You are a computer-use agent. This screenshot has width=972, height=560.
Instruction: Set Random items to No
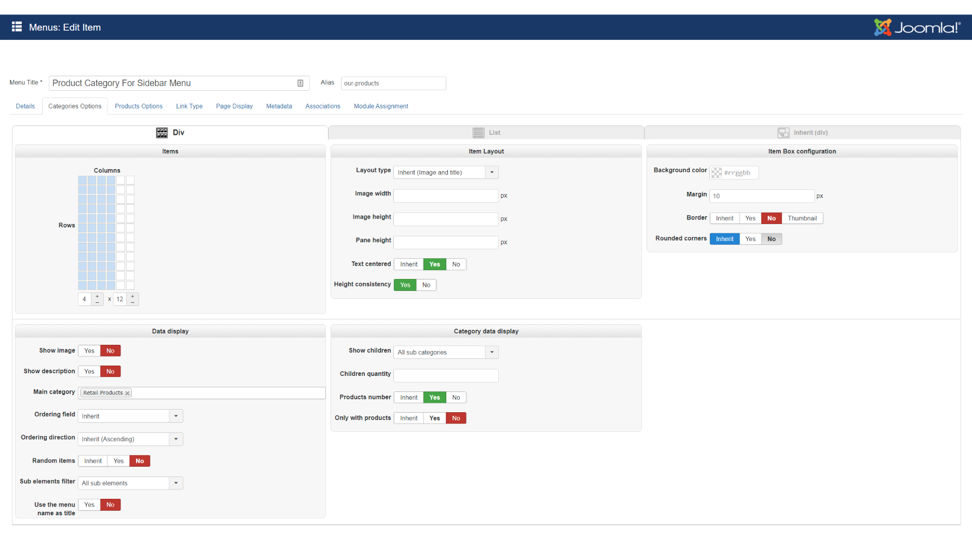click(140, 461)
